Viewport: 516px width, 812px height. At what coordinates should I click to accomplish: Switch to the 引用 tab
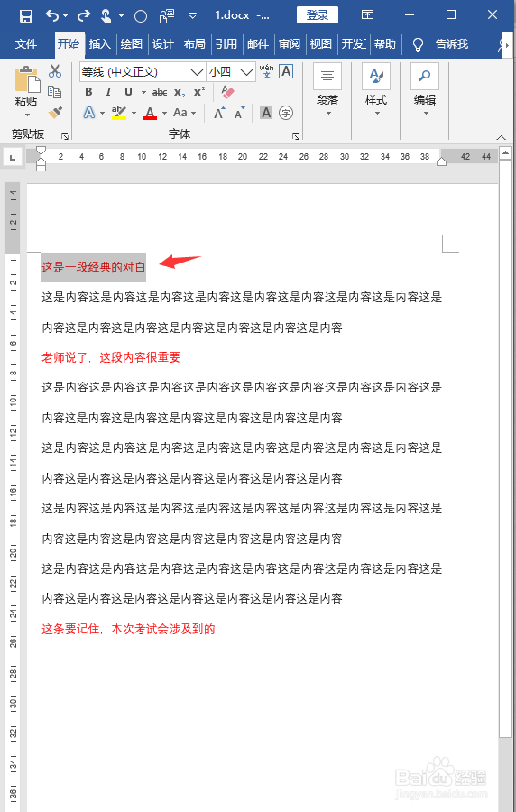[x=226, y=44]
